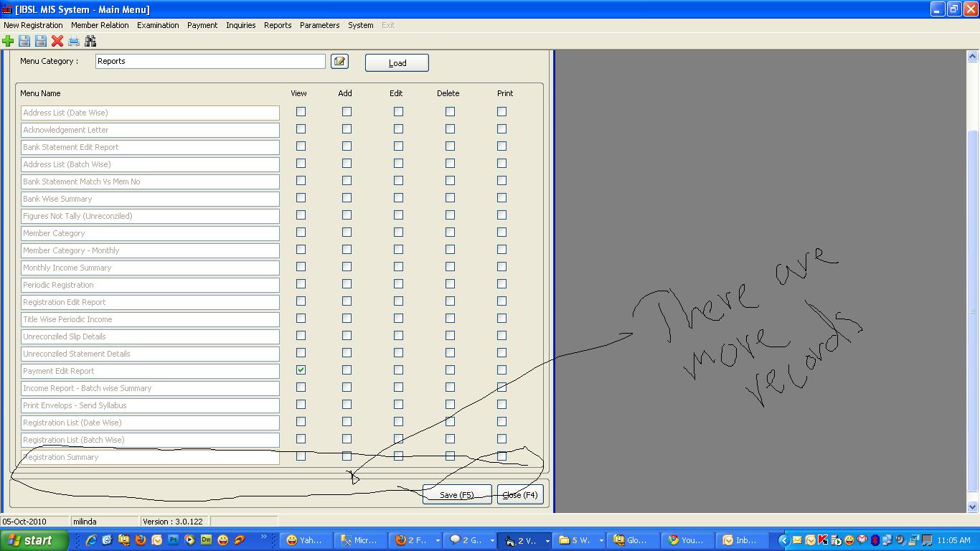This screenshot has width=980, height=551.
Task: Click the Close (F4) button
Action: [520, 495]
